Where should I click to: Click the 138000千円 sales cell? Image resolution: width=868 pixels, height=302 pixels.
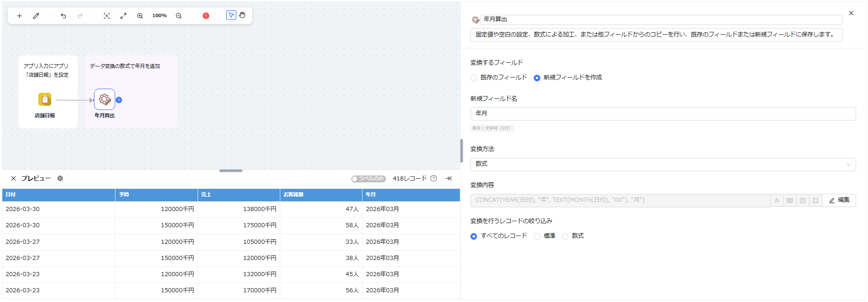point(260,209)
